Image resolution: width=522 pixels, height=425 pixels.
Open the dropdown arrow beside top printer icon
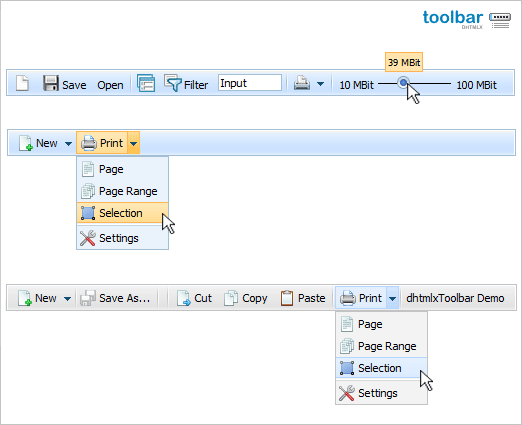(320, 84)
